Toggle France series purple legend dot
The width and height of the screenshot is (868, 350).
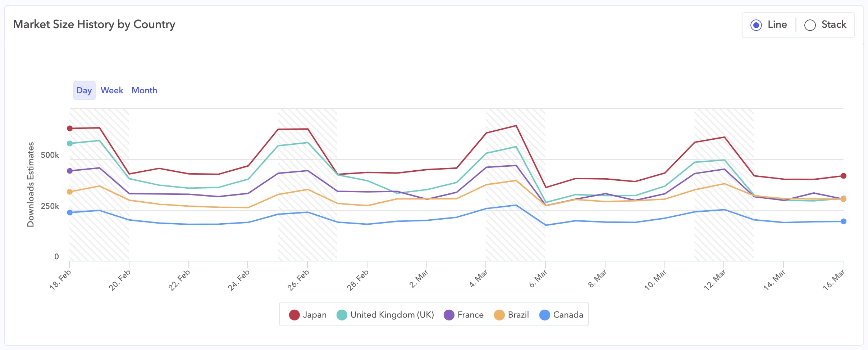(449, 315)
